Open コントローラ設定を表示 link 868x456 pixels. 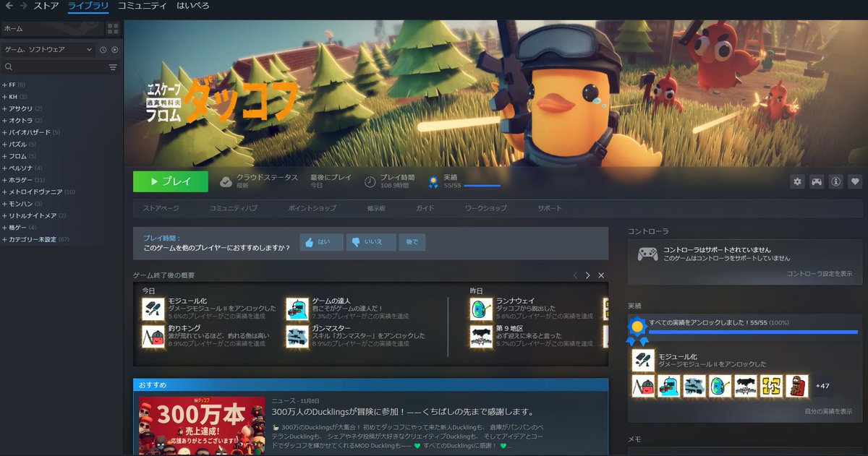coord(819,274)
